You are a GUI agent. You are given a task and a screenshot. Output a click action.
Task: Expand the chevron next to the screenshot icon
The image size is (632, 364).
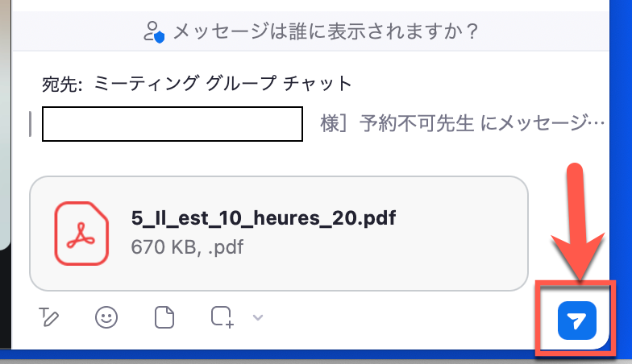(258, 317)
